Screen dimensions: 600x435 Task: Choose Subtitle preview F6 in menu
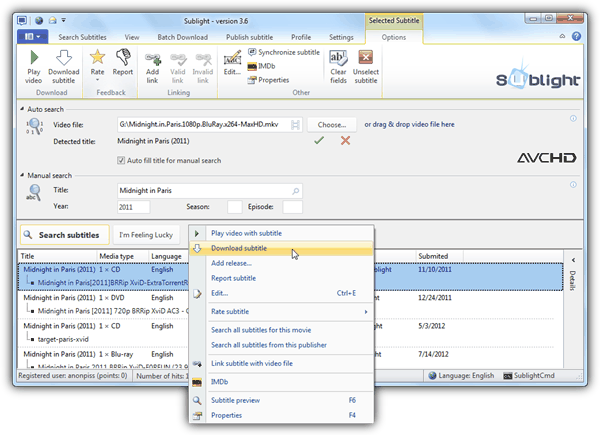pyautogui.click(x=282, y=400)
